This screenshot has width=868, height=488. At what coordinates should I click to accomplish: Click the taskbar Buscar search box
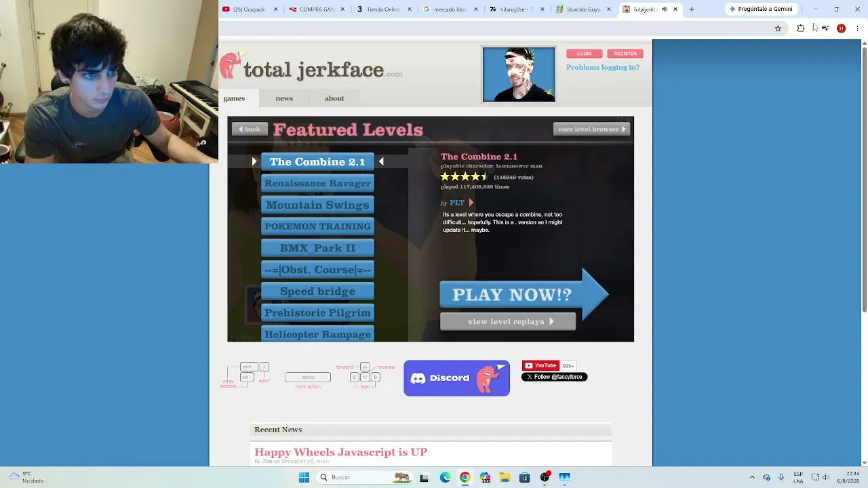[364, 477]
